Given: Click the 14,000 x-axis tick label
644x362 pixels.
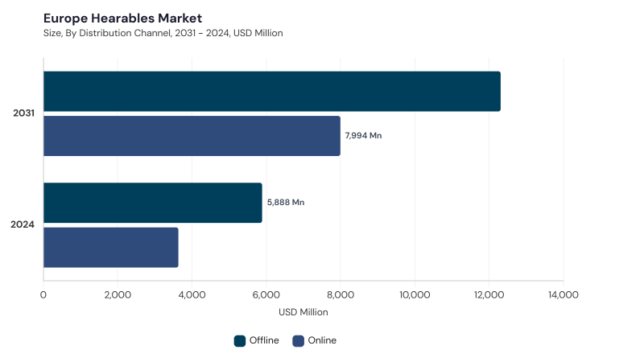Looking at the screenshot, I should click(563, 294).
